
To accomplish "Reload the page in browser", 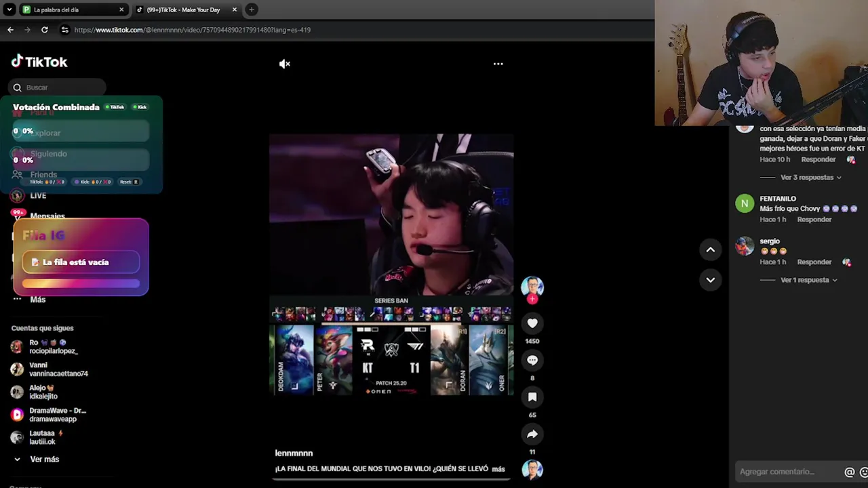I will tap(45, 30).
